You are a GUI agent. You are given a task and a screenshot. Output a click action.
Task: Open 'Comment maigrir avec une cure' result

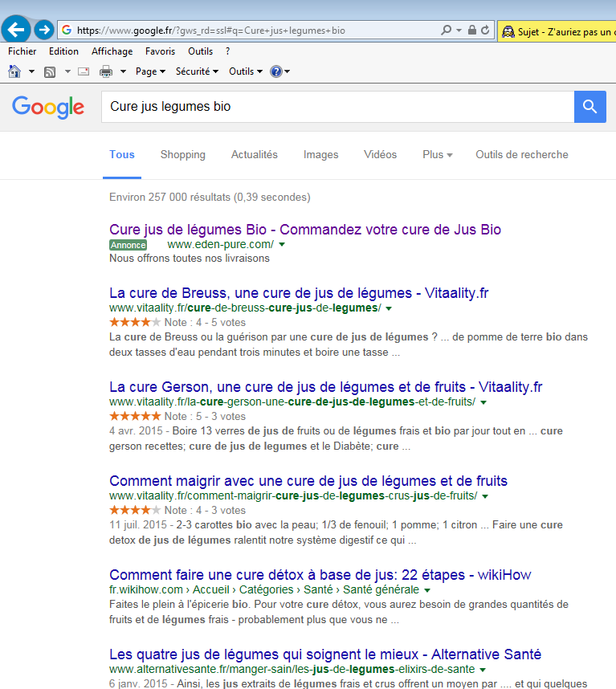(x=308, y=481)
